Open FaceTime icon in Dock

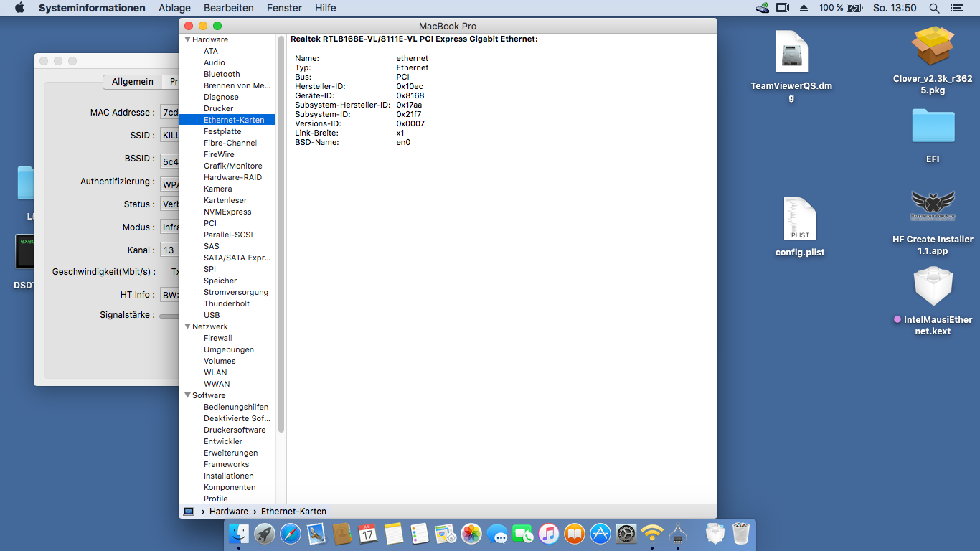[523, 534]
